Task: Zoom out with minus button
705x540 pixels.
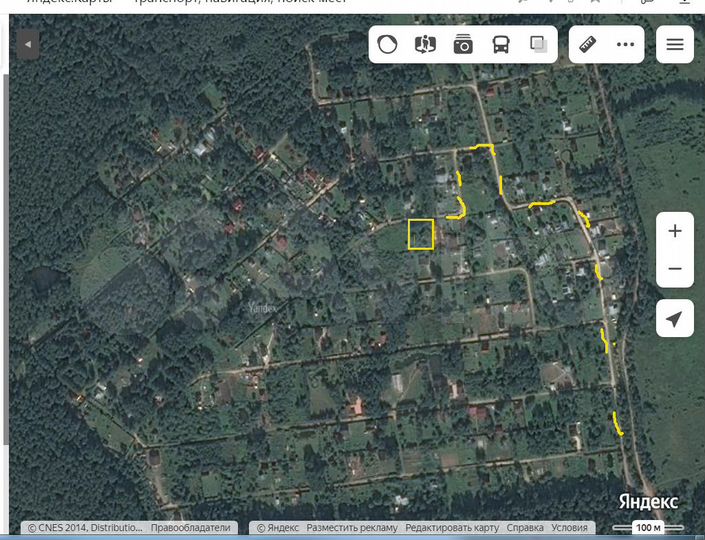Action: (675, 269)
